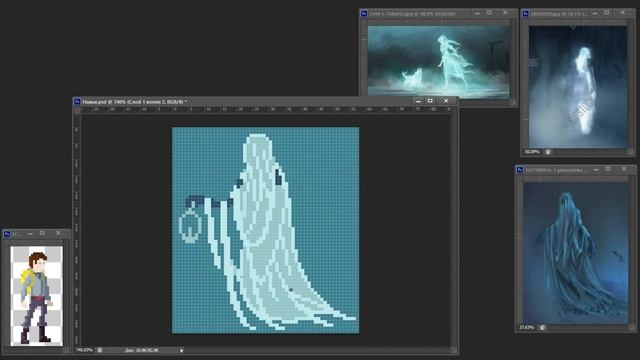Click resize grip of the glowing white ghost window
This screenshot has height=360, width=640.
pyautogui.click(x=631, y=152)
